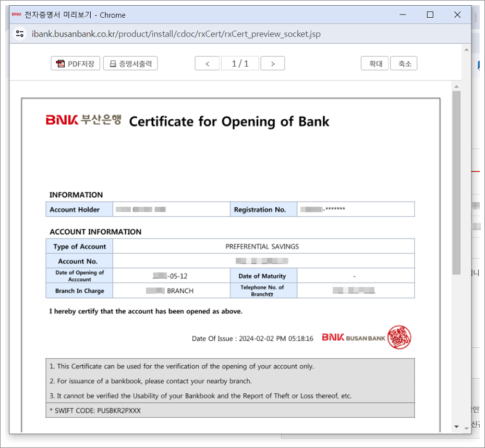The image size is (485, 448).
Task: Click the document scrollbar down arrow
Action: (x=456, y=427)
